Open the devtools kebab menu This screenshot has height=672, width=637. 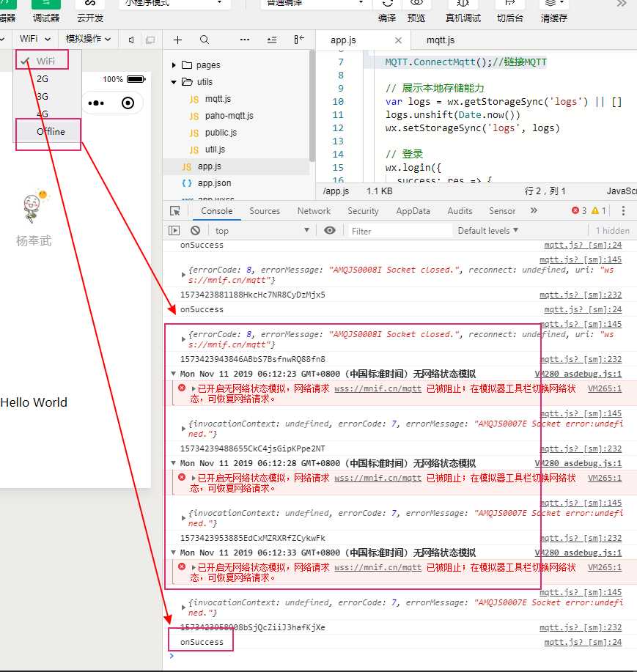tap(623, 210)
